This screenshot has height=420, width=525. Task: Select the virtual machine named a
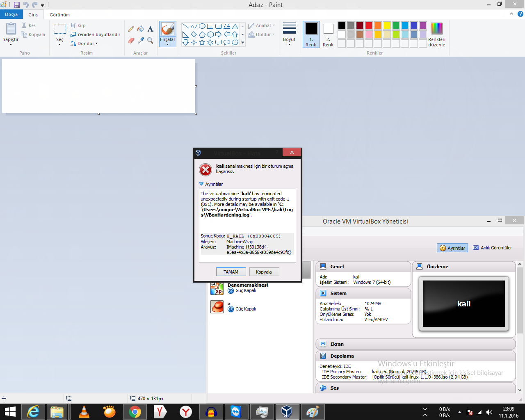(x=260, y=306)
